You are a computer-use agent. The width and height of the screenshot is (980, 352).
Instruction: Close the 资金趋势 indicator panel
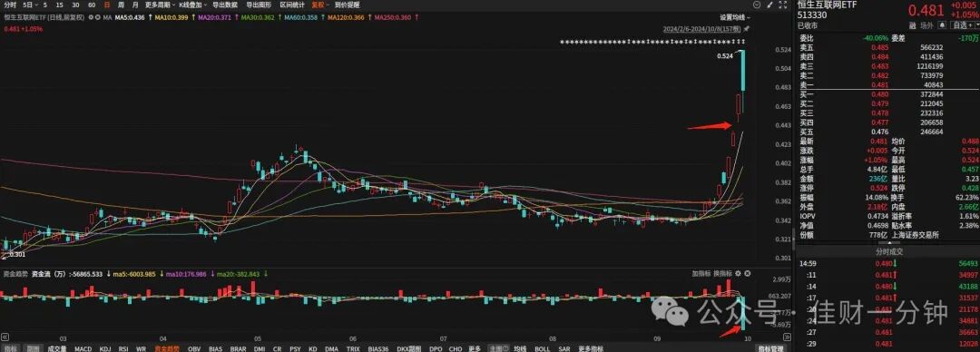point(748,273)
